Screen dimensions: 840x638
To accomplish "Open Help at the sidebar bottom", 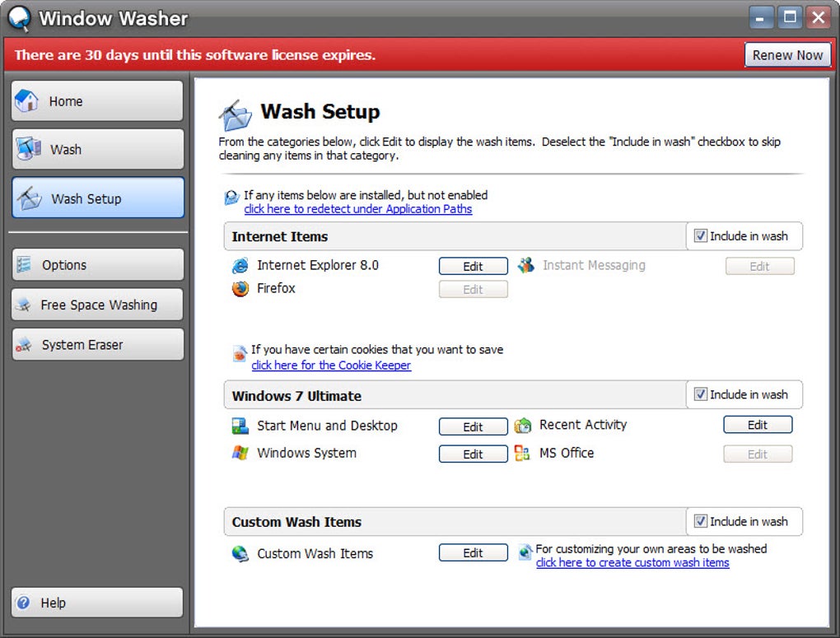I will [x=97, y=603].
